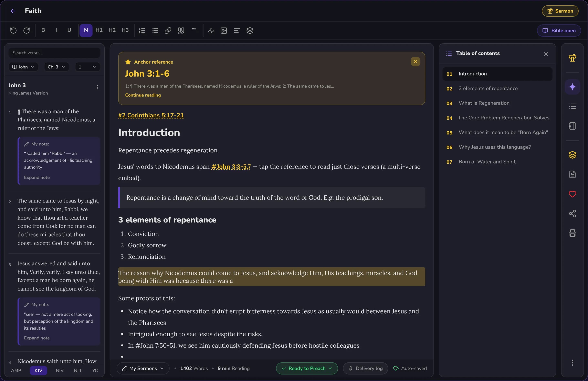Click the red heart favorite icon
This screenshot has height=381, width=588.
coord(573,194)
